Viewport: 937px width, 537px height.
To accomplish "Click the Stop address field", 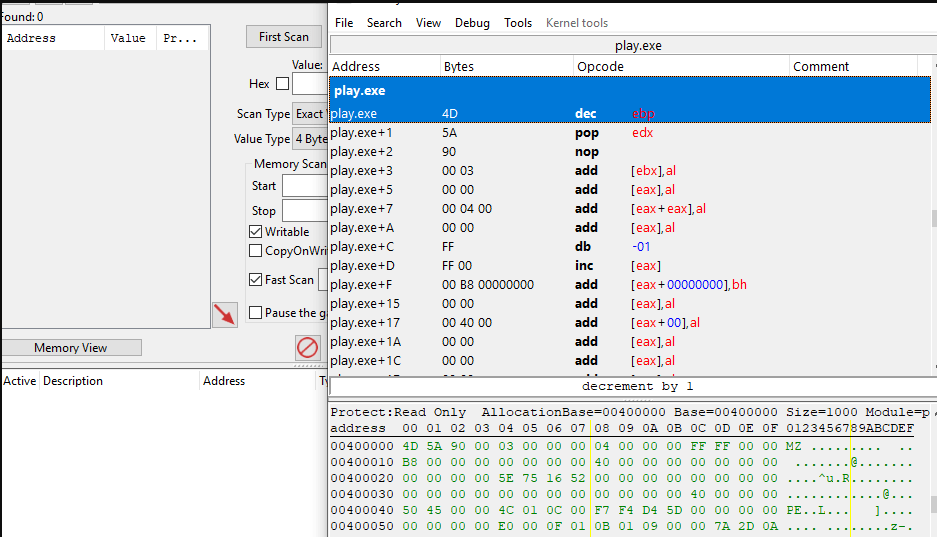I will (305, 210).
